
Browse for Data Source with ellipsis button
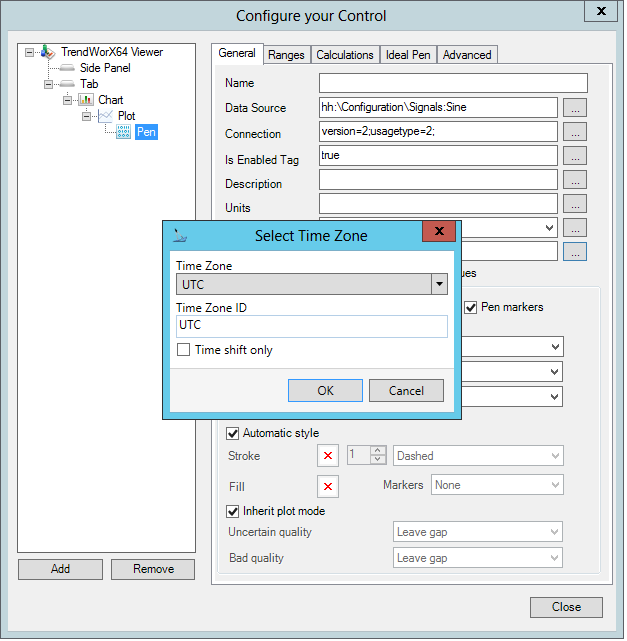click(x=574, y=108)
